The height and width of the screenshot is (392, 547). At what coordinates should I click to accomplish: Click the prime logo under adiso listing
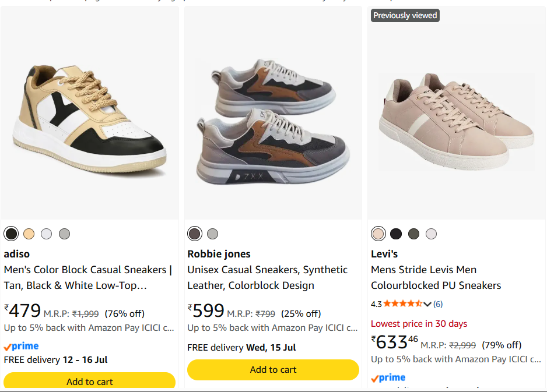click(x=21, y=347)
